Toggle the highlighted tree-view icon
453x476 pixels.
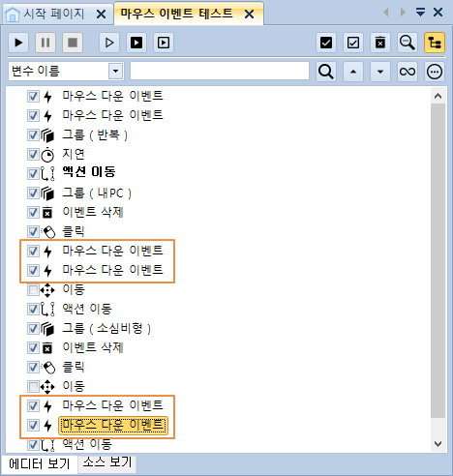pos(435,43)
